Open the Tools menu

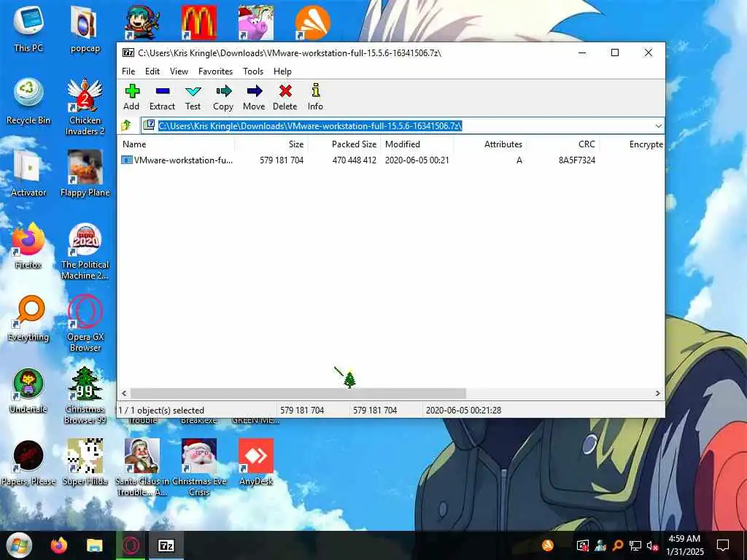tap(253, 71)
